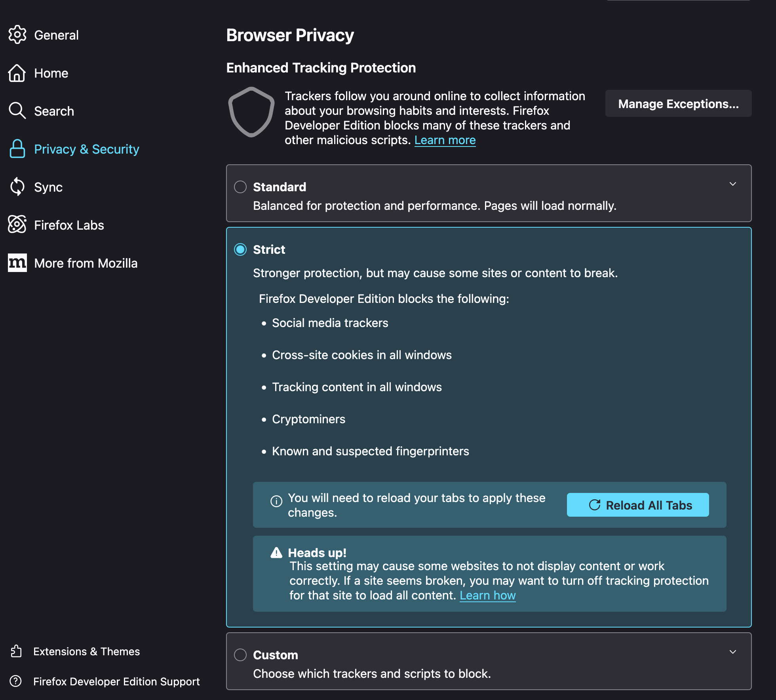This screenshot has height=700, width=776.
Task: Expand the Standard option chevron
Action: coord(733,184)
